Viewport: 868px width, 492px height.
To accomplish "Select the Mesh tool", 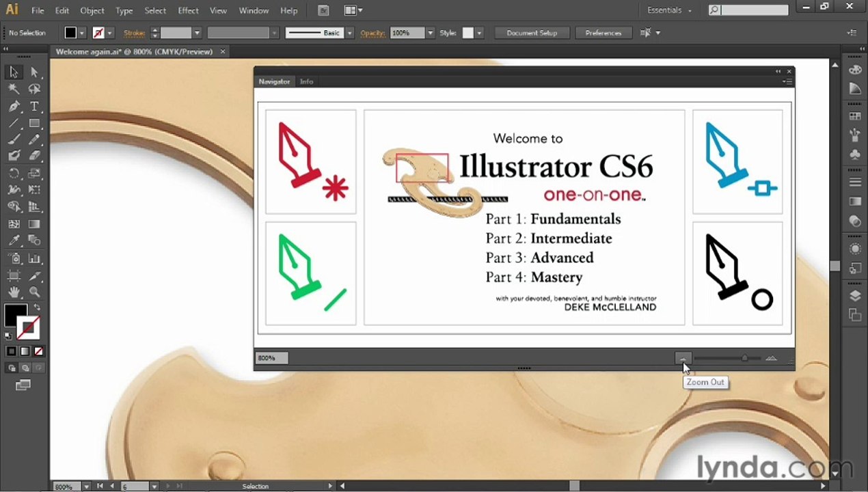I will (x=14, y=224).
